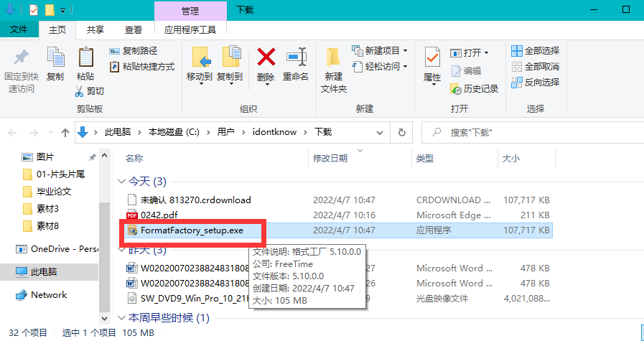Open recent locations dropdown arrow

[50, 132]
